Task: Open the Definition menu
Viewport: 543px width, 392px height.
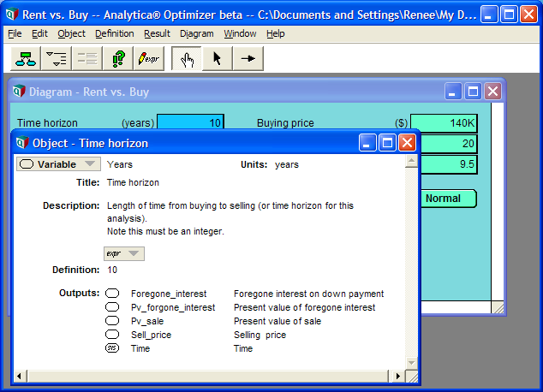Action: (114, 33)
